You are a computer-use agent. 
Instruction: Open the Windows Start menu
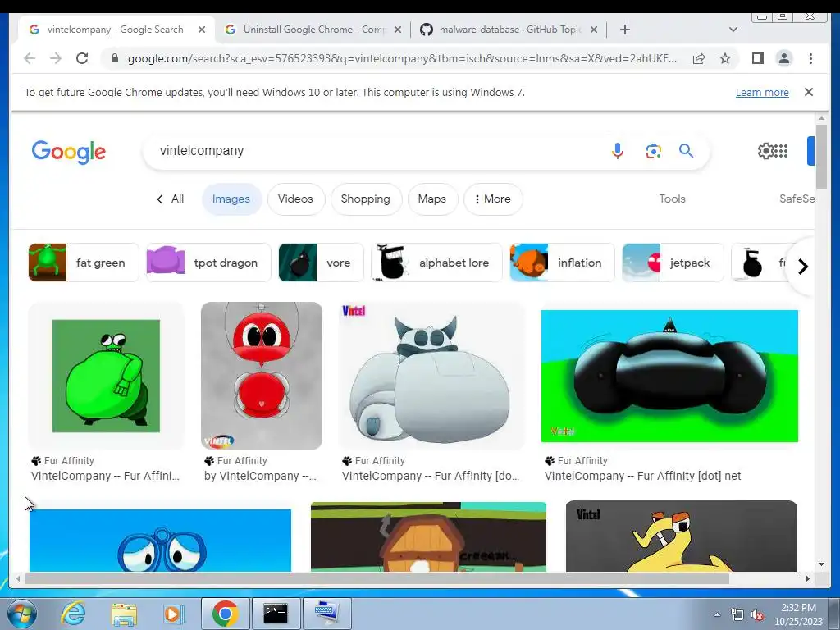(x=22, y=614)
